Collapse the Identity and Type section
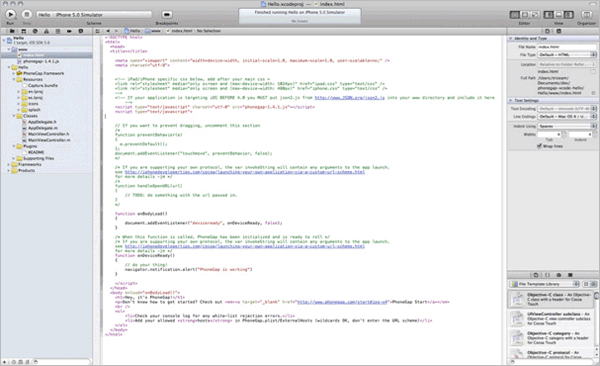The image size is (600, 366). [510, 39]
